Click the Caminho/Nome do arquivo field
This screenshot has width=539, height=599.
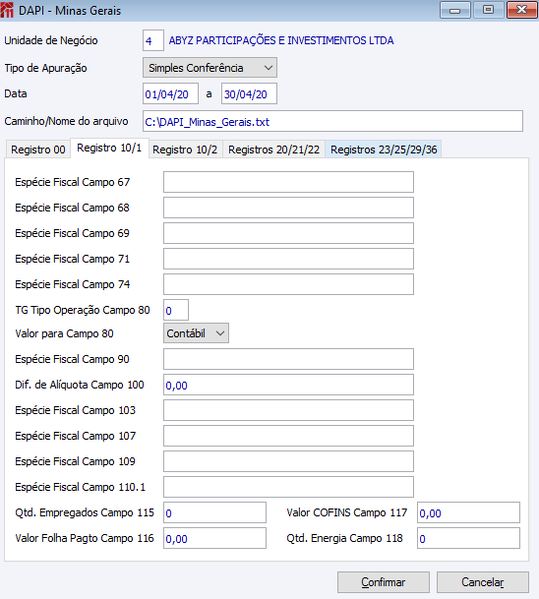tap(333, 121)
